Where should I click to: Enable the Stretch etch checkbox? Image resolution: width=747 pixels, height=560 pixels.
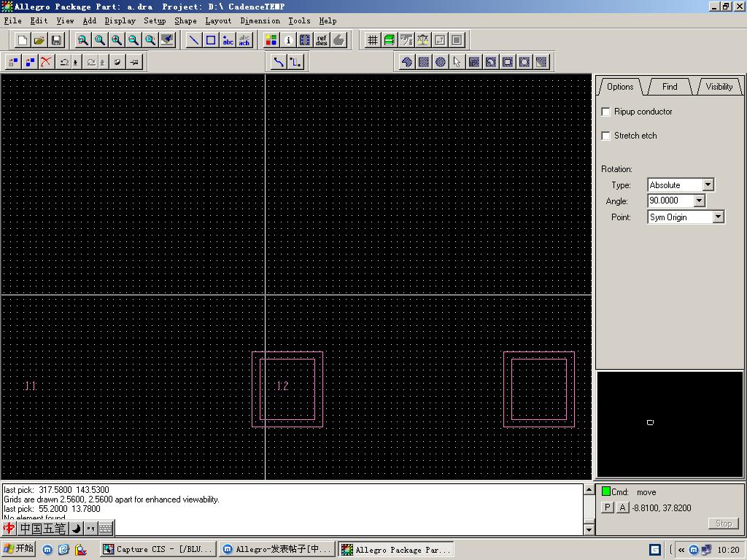[605, 136]
